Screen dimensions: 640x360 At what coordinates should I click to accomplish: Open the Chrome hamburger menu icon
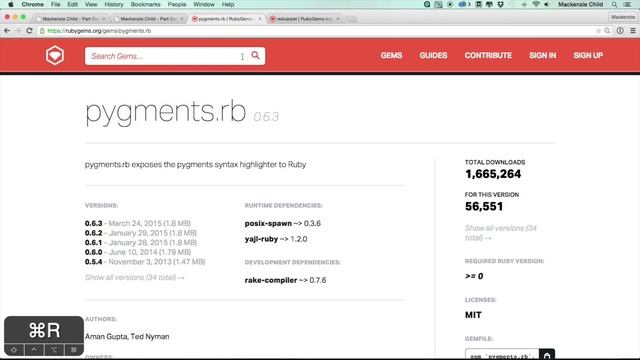click(x=633, y=31)
